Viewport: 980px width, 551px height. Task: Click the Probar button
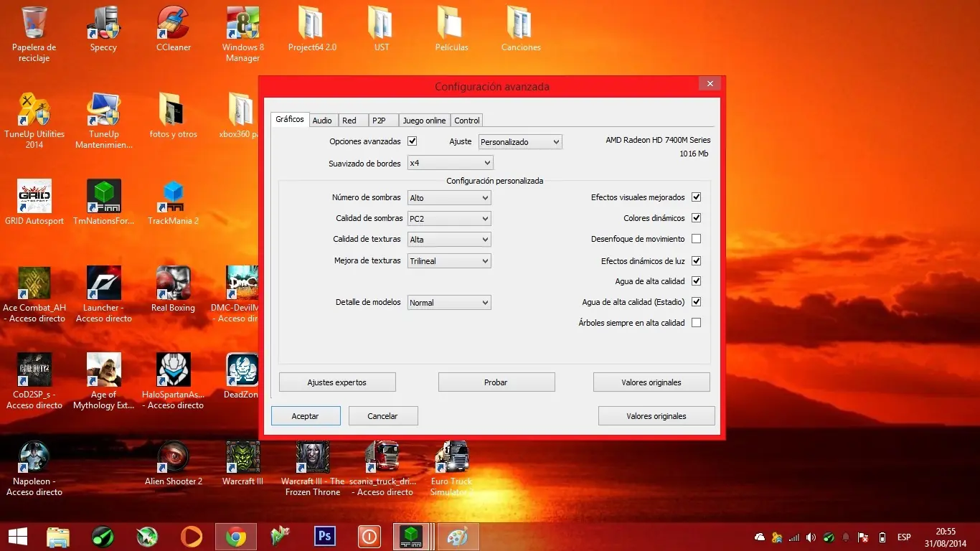tap(496, 382)
